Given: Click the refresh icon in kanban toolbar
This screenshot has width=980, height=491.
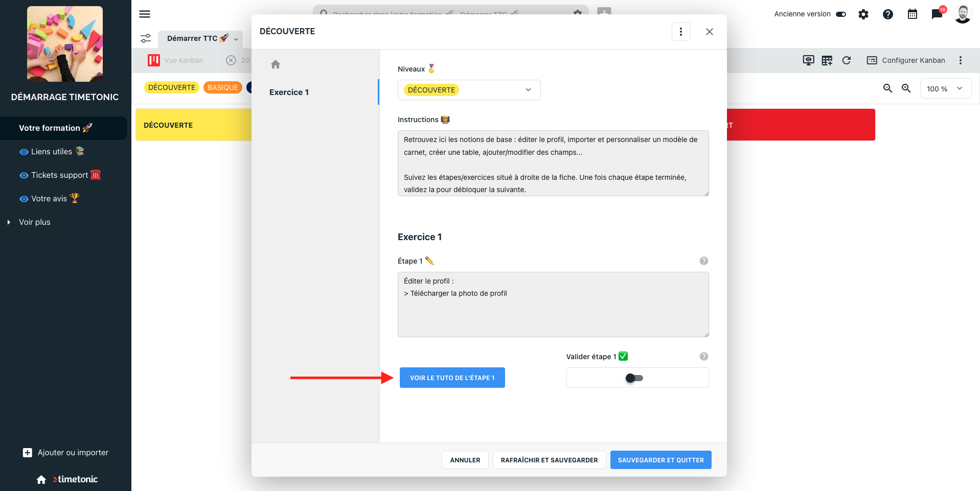Looking at the screenshot, I should click(x=847, y=60).
